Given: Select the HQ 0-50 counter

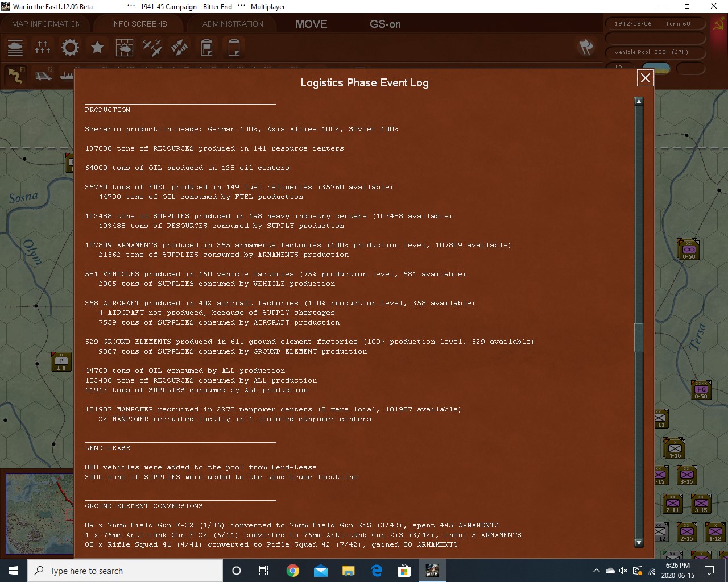Looking at the screenshot, I should (x=701, y=390).
